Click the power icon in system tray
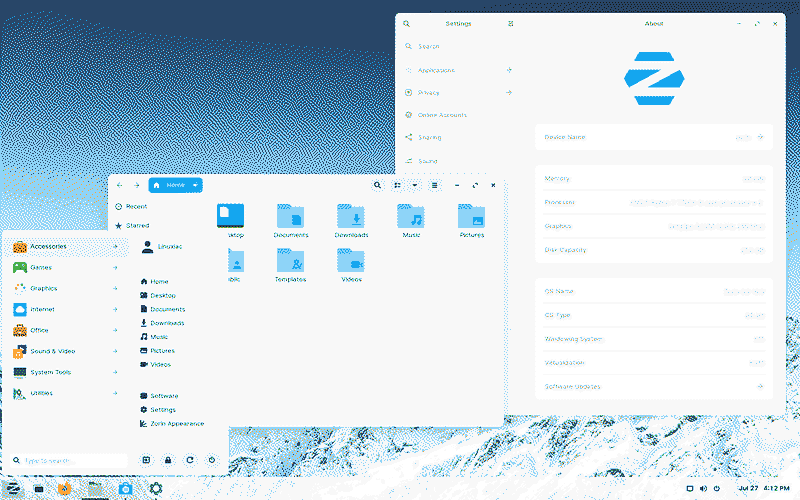Image resolution: width=800 pixels, height=500 pixels. pyautogui.click(x=716, y=489)
